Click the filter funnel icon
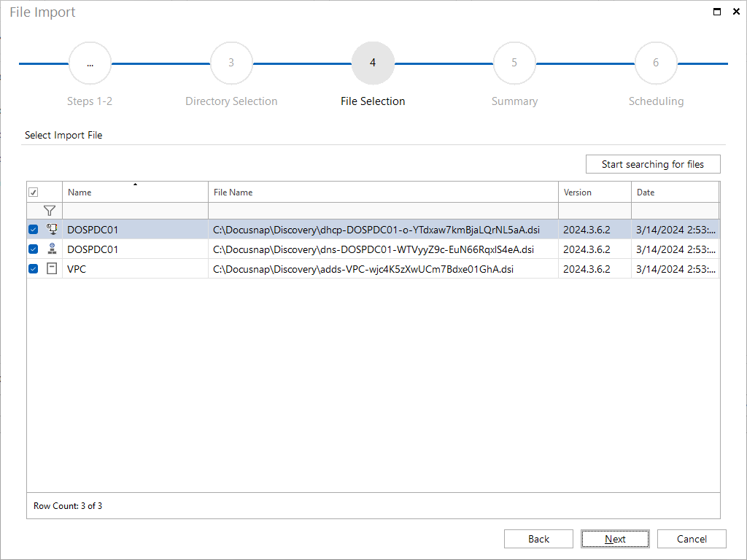 50,211
